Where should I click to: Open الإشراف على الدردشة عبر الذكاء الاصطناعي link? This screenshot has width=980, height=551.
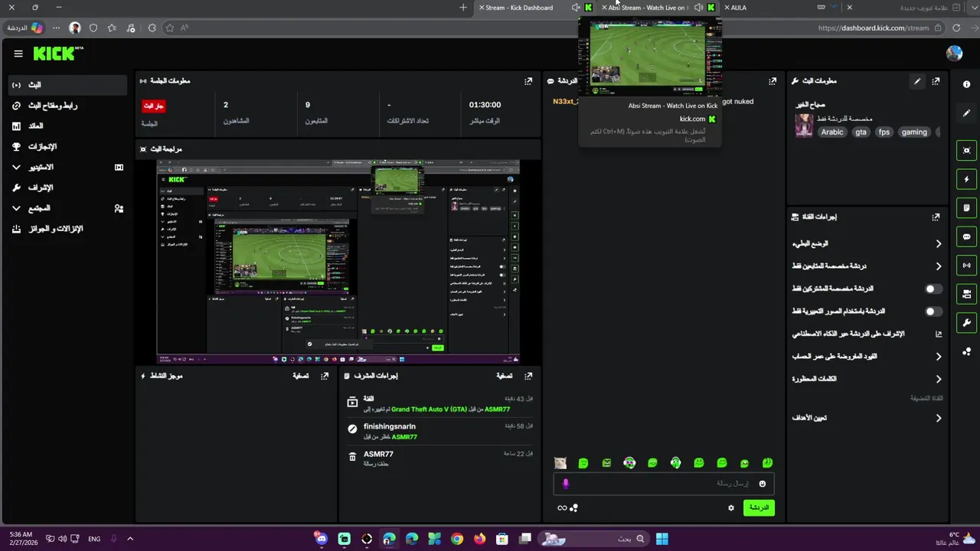pos(867,334)
